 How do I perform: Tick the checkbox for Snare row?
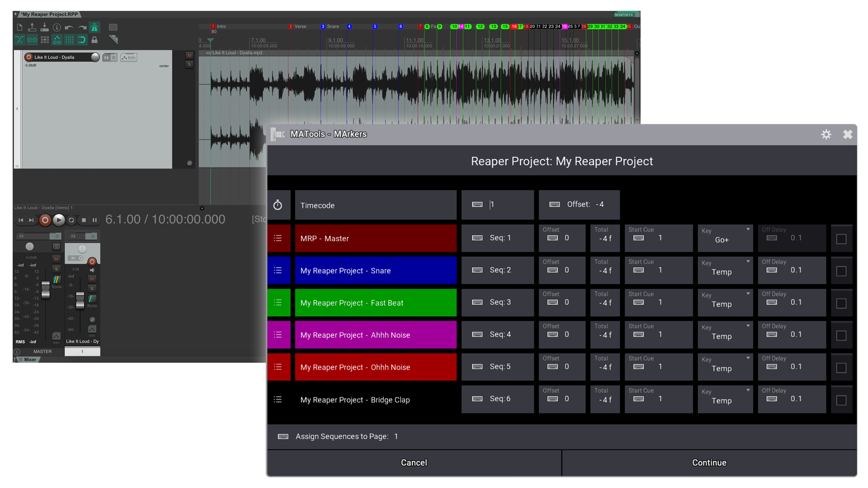pyautogui.click(x=841, y=271)
